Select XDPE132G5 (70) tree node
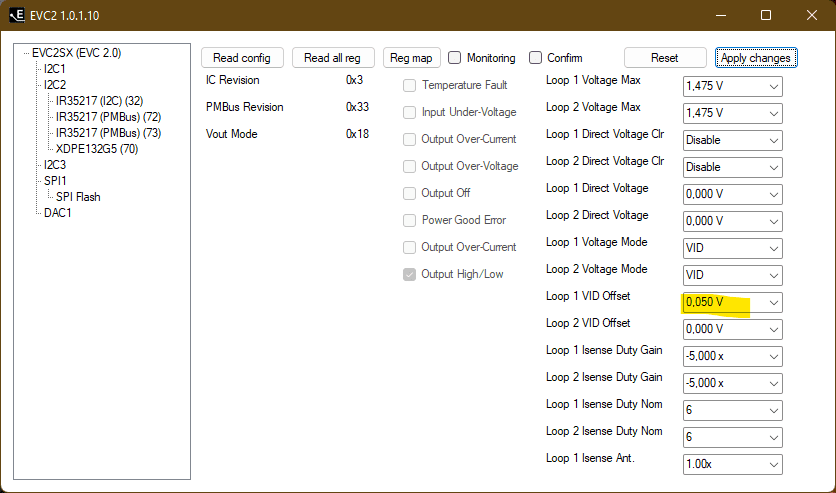This screenshot has width=836, height=493. (97, 149)
